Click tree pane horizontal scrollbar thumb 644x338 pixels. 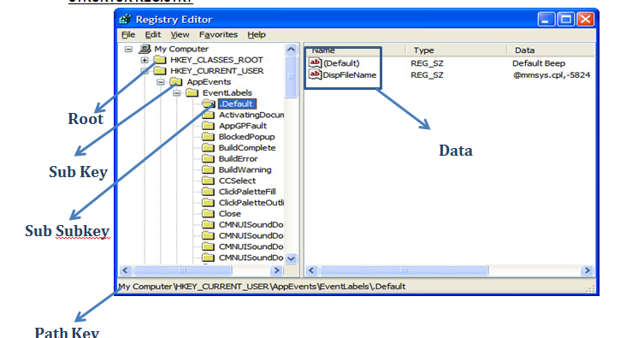click(x=182, y=270)
